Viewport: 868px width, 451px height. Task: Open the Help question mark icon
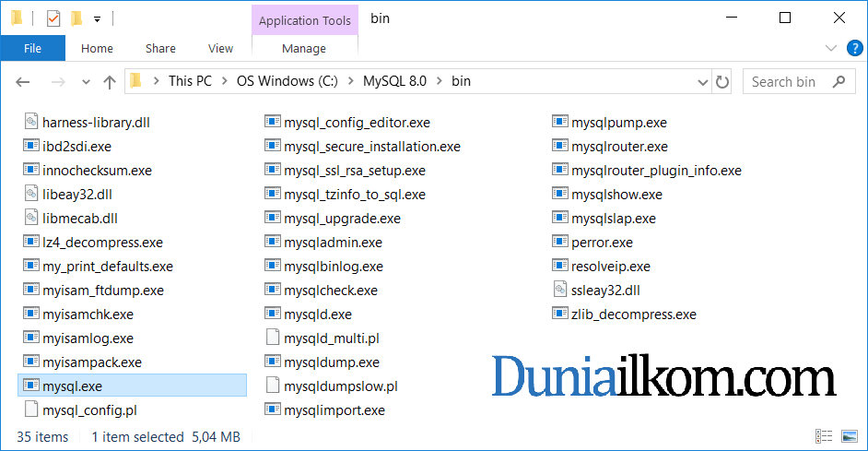(x=855, y=48)
